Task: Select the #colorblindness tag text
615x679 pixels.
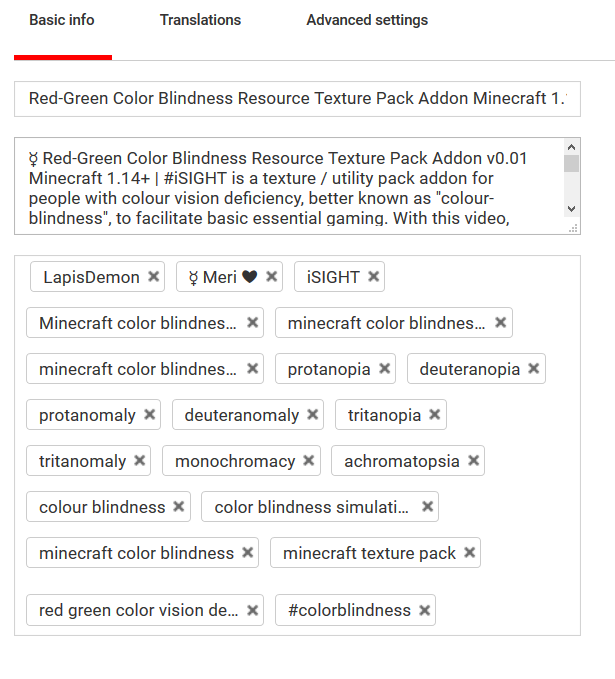Action: tap(350, 610)
